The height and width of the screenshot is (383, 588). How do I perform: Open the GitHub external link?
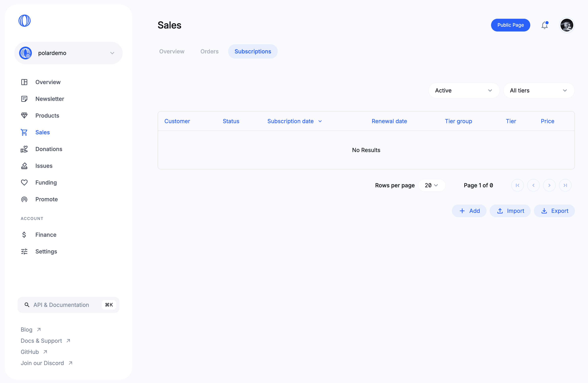pos(34,352)
